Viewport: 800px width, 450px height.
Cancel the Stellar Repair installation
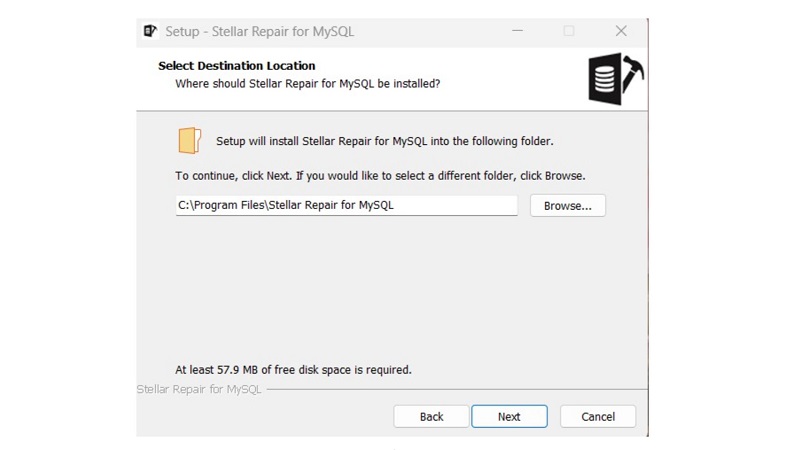point(598,416)
